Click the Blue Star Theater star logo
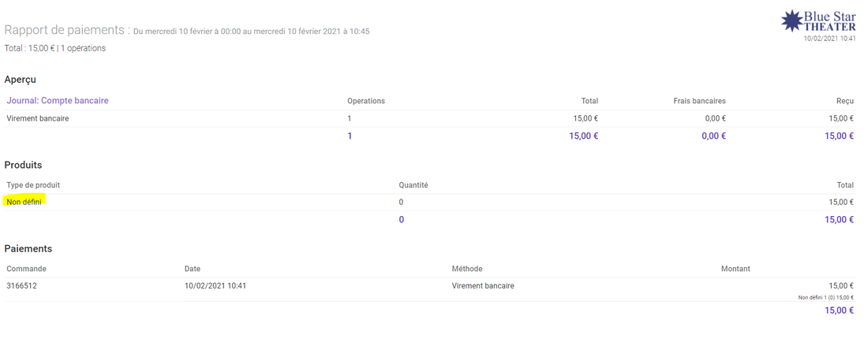 [791, 21]
